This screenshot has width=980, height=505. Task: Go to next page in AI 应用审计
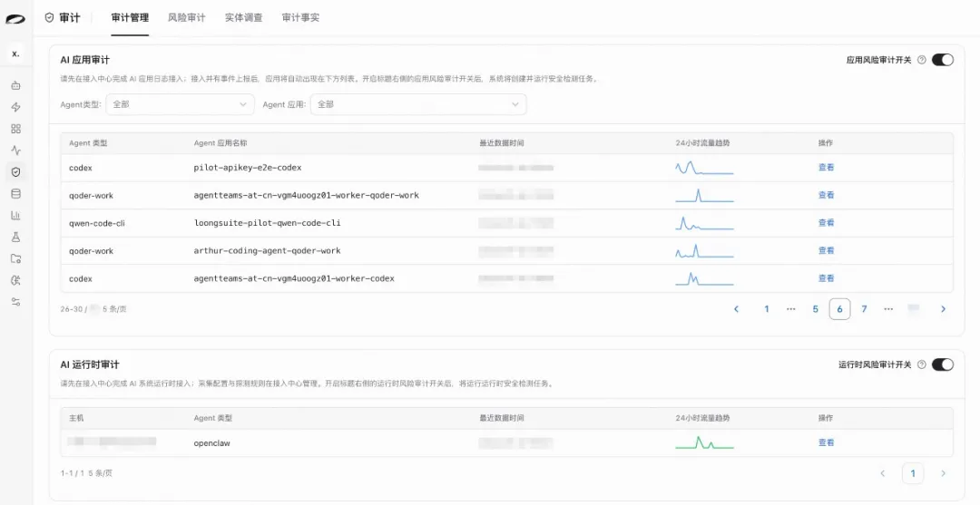[943, 309]
